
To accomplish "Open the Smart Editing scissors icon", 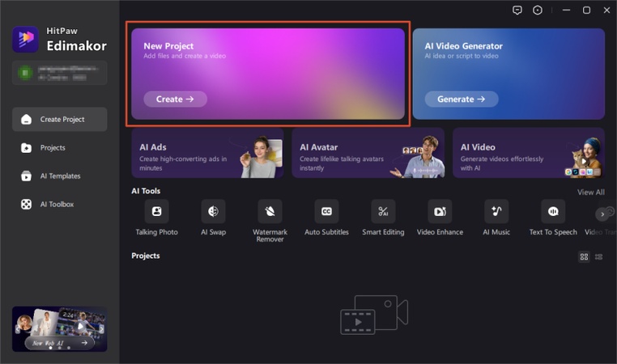I will tap(383, 211).
